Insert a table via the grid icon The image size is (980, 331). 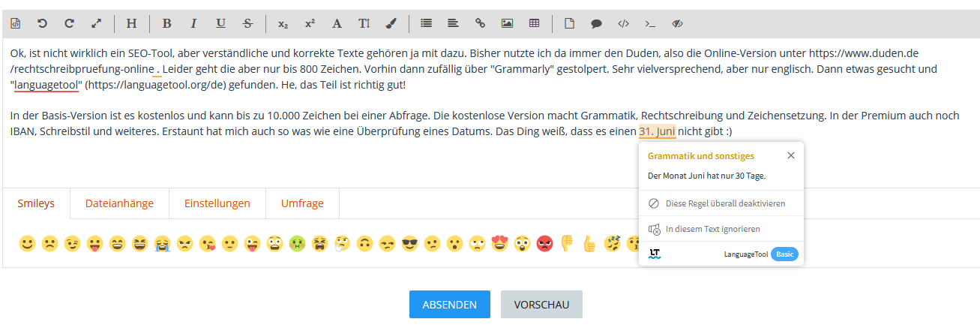[534, 23]
